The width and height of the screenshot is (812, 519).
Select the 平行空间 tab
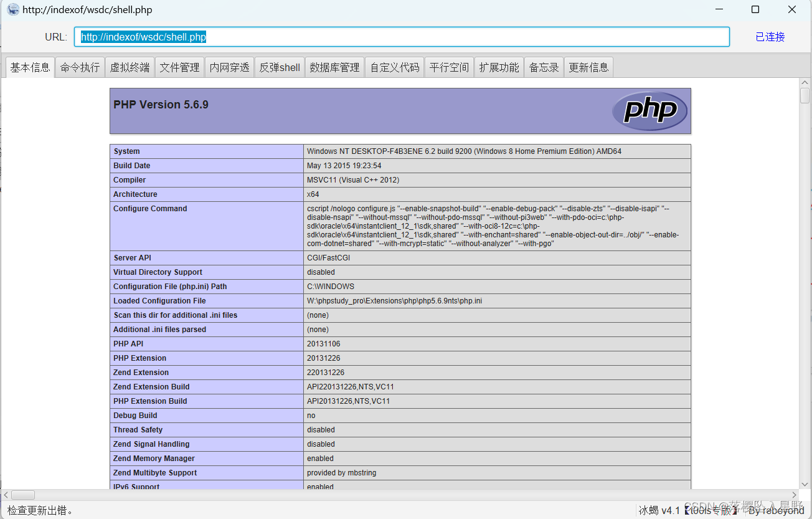point(449,67)
